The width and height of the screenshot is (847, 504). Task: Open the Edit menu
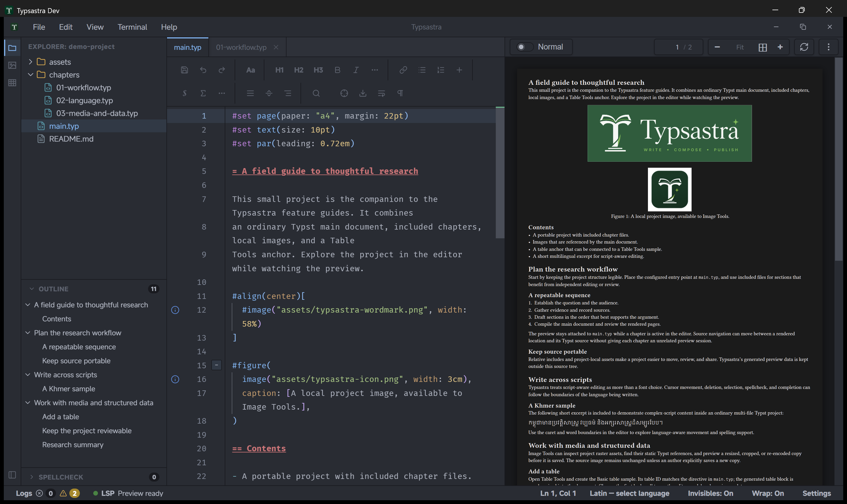point(66,27)
